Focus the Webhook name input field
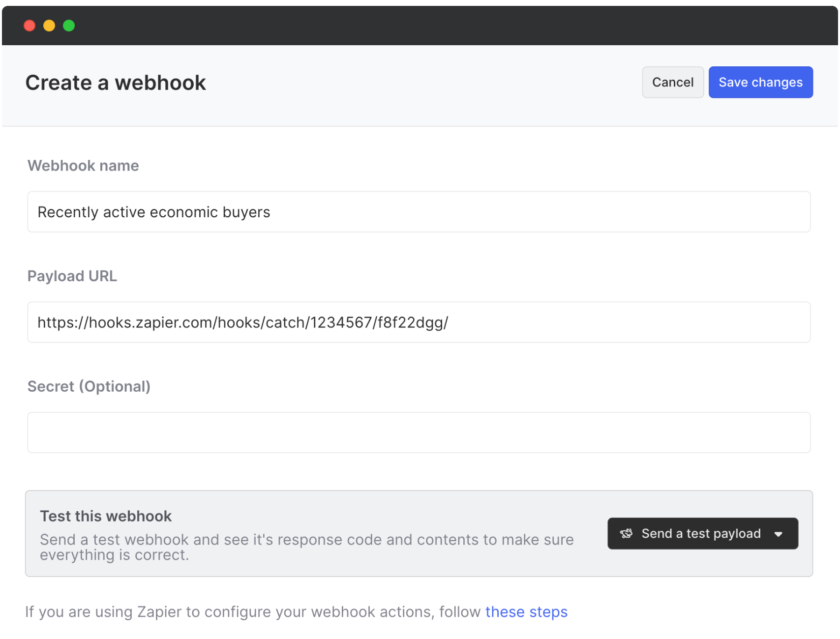 419,212
